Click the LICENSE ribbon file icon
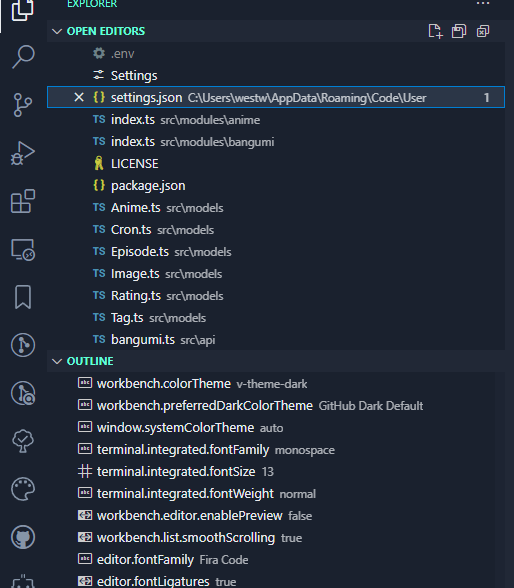The width and height of the screenshot is (514, 588). (x=99, y=164)
